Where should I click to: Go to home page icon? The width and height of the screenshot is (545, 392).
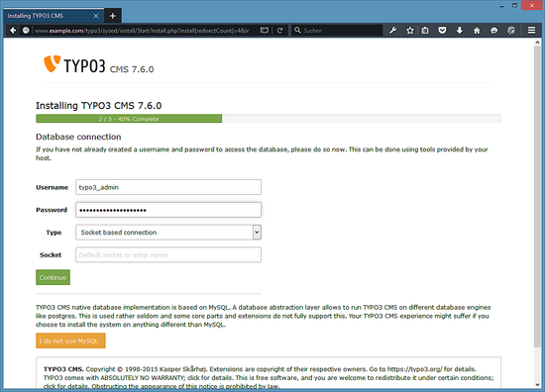tap(477, 31)
